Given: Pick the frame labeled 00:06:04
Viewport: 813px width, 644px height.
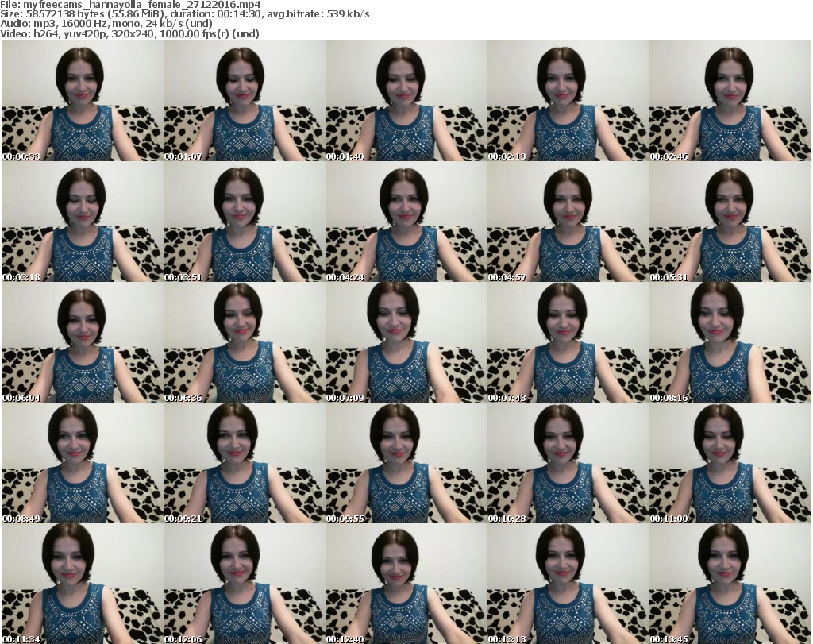Looking at the screenshot, I should click(82, 342).
